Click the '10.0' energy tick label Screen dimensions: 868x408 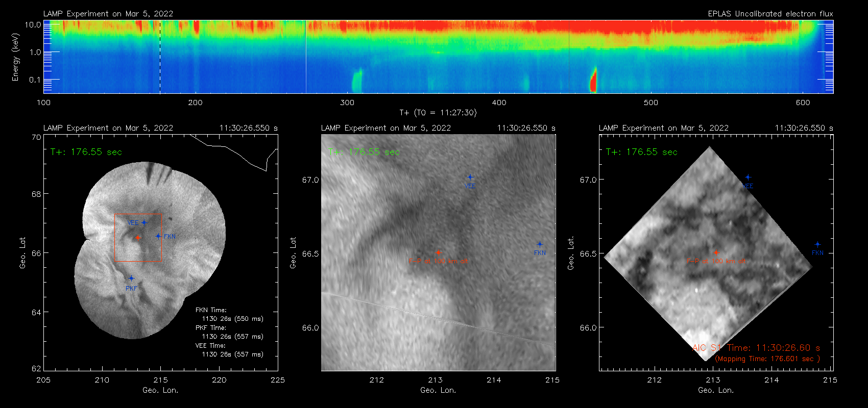(x=33, y=24)
